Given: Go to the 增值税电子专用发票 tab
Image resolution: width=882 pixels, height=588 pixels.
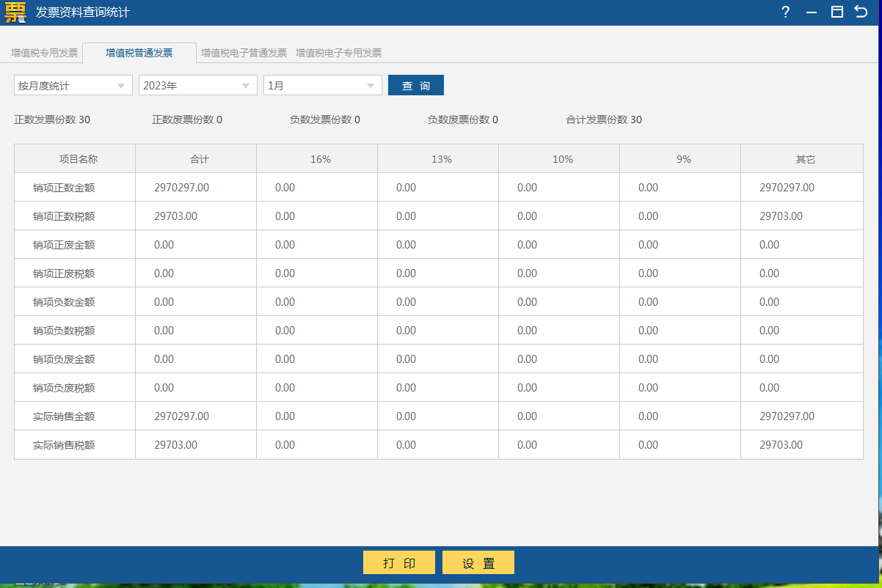Looking at the screenshot, I should point(338,53).
